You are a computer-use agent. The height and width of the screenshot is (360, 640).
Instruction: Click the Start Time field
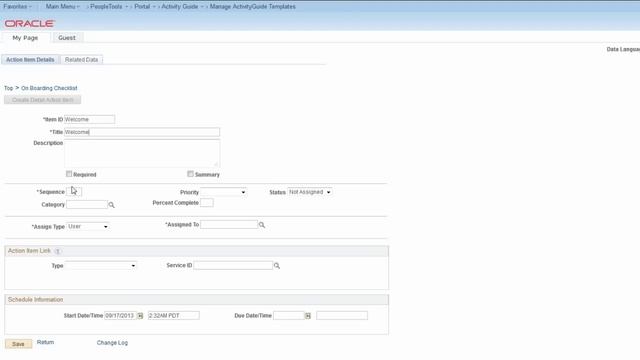pos(174,316)
